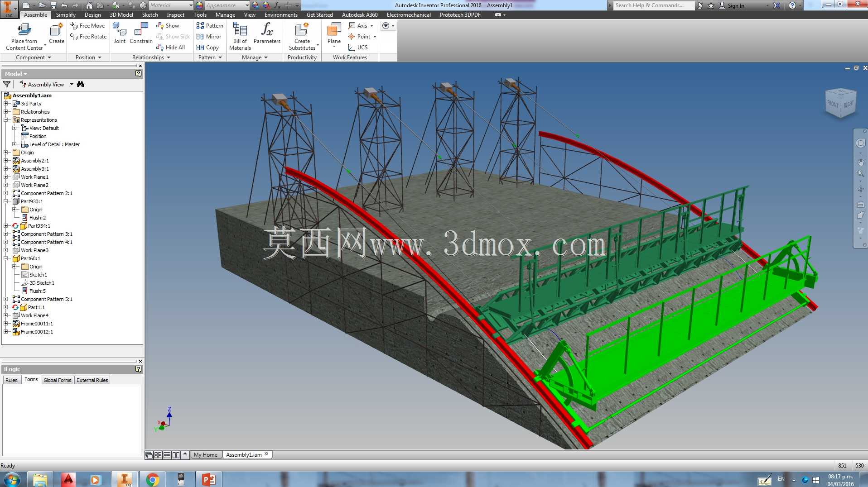Image resolution: width=868 pixels, height=487 pixels.
Task: Switch to iLogic Rules tab
Action: [x=11, y=380]
